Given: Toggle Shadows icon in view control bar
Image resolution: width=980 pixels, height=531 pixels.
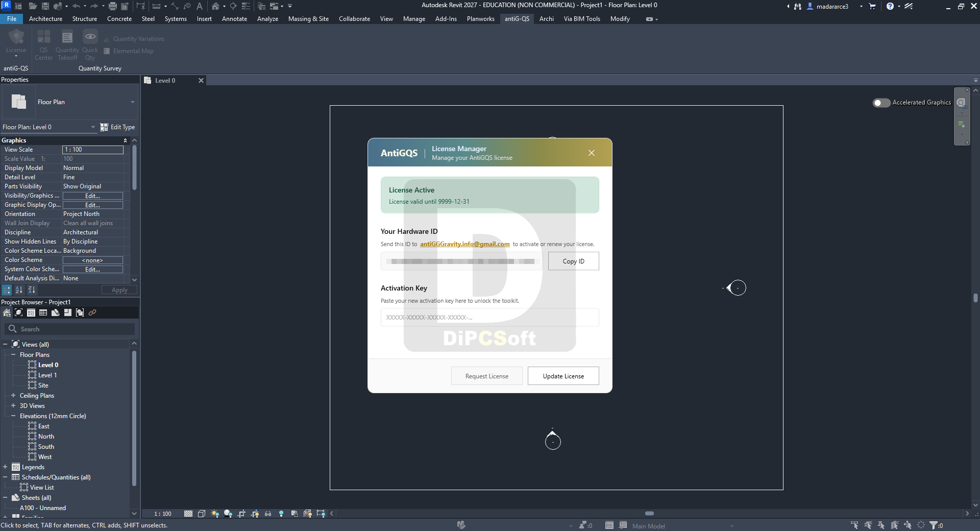Looking at the screenshot, I should (x=228, y=514).
